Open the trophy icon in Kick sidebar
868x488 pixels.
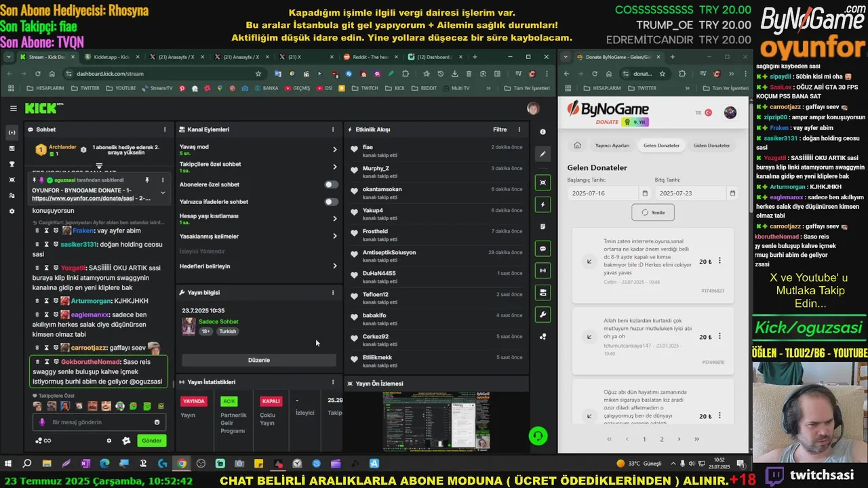[x=12, y=164]
